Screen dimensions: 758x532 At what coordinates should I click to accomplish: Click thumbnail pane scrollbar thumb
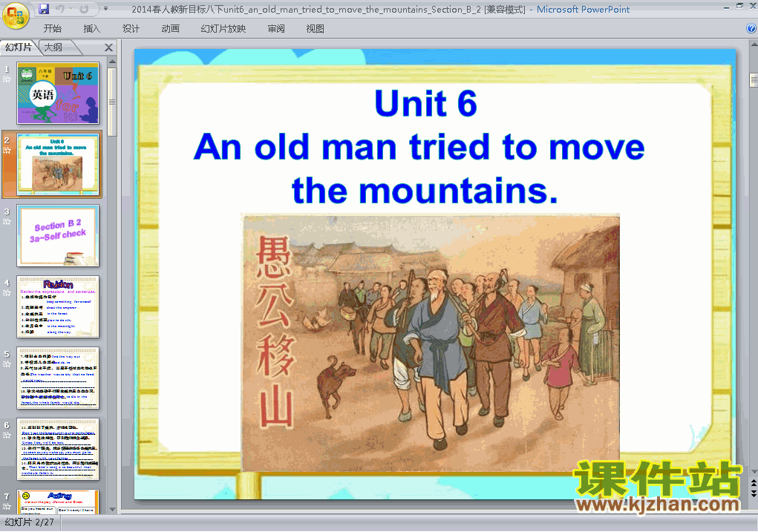click(112, 102)
